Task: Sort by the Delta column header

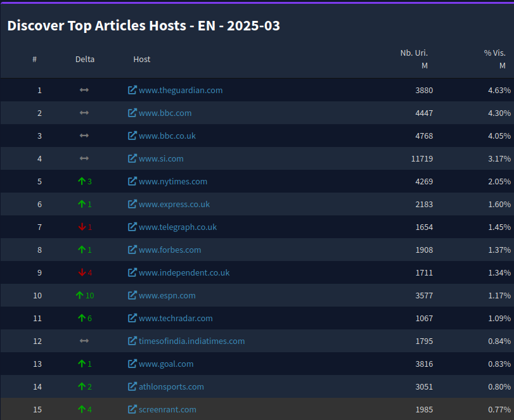Action: (85, 60)
